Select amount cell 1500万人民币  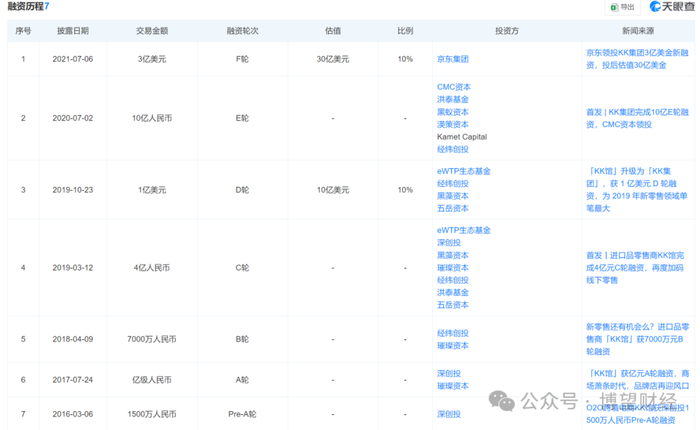click(x=152, y=414)
